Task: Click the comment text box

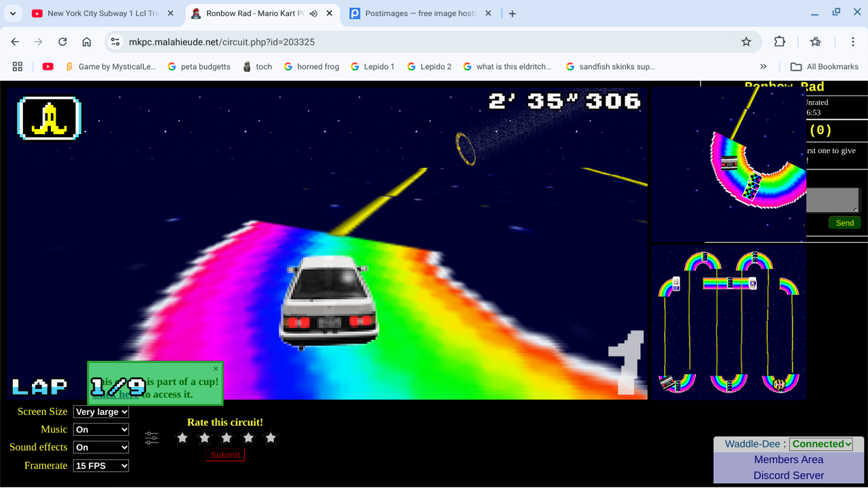Action: (833, 201)
